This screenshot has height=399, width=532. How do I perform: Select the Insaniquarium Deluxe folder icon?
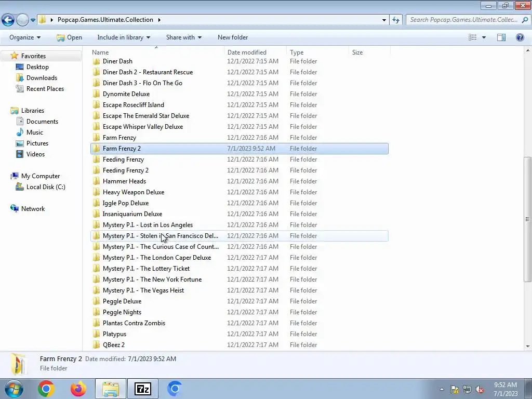(x=96, y=214)
